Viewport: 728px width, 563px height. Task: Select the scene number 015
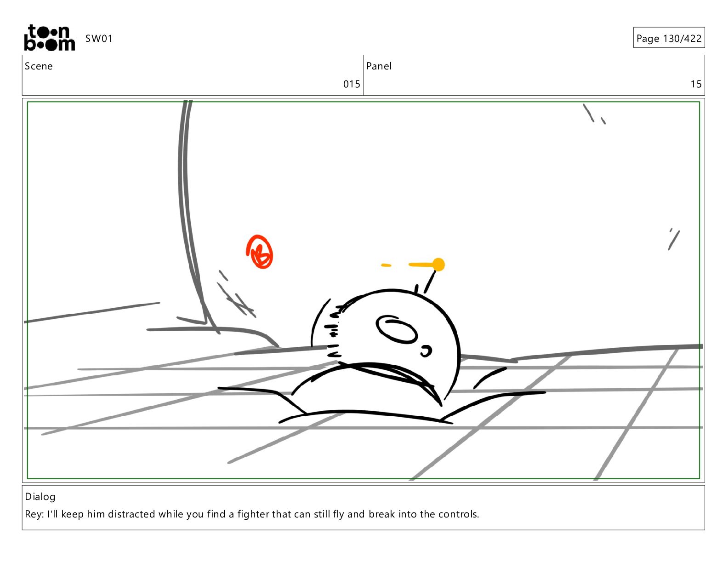pyautogui.click(x=352, y=84)
